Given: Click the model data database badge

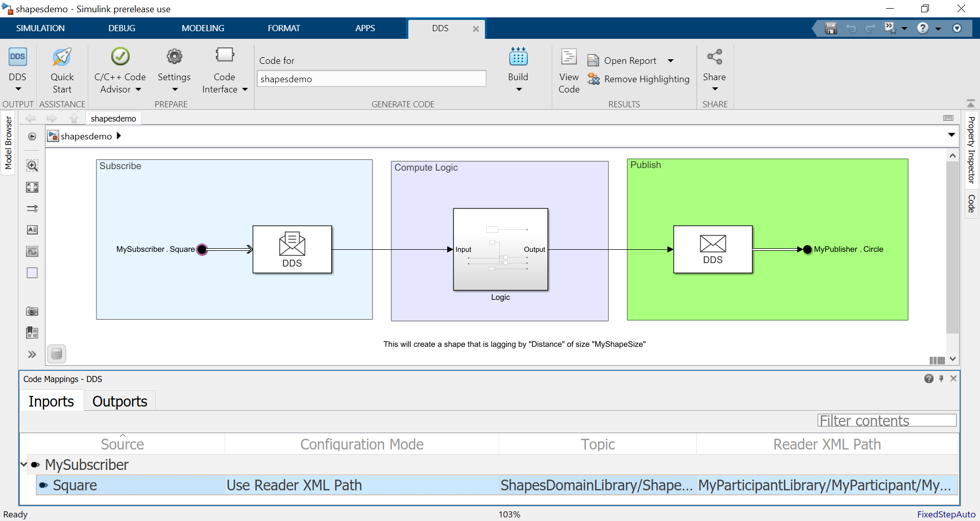Looking at the screenshot, I should point(57,353).
